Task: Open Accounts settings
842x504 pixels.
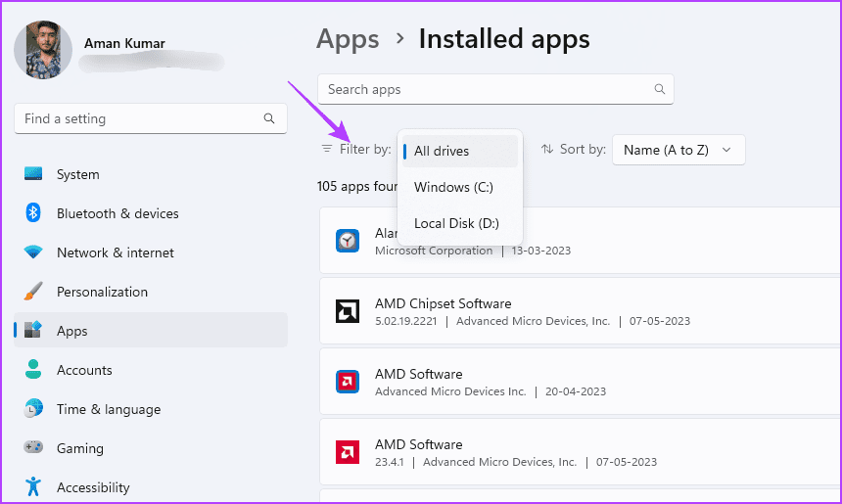Action: click(x=151, y=370)
